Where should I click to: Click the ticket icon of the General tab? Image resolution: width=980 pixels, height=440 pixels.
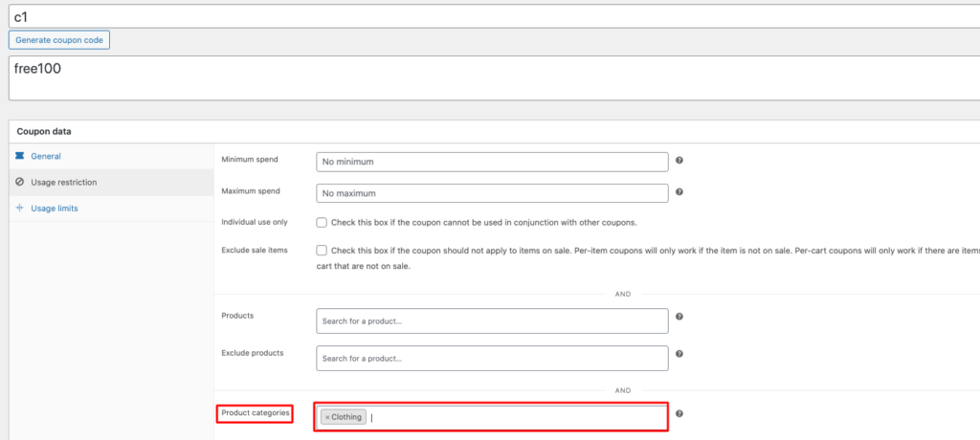20,156
